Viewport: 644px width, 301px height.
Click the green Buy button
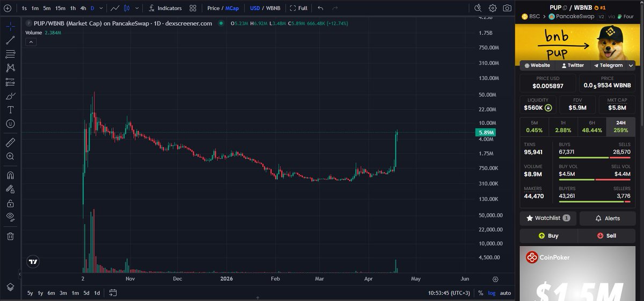548,235
